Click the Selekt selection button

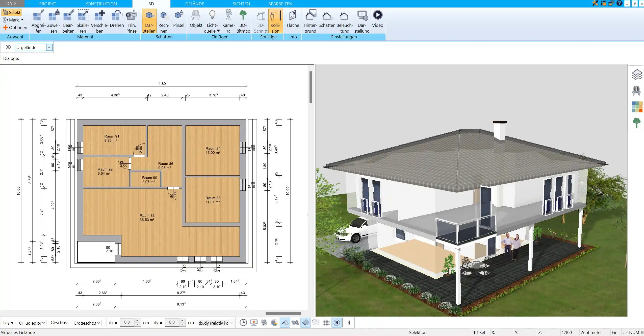coord(12,12)
